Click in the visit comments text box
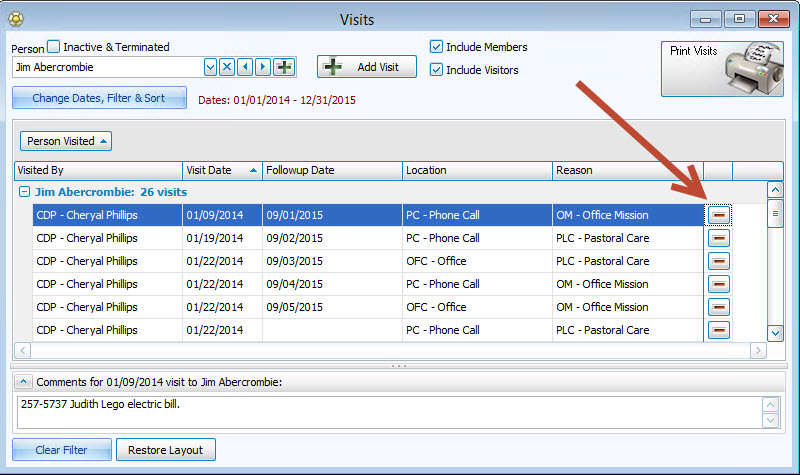Screen dimensions: 800x475 385,411
